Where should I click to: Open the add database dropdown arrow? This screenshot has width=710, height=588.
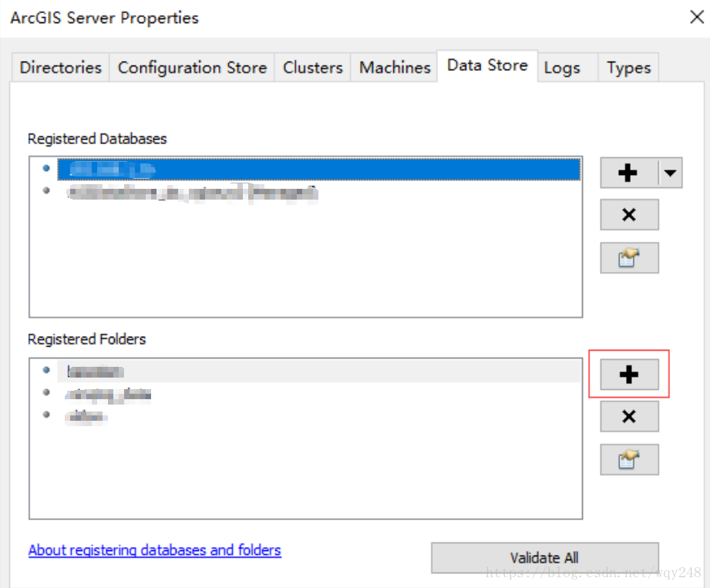(x=670, y=173)
